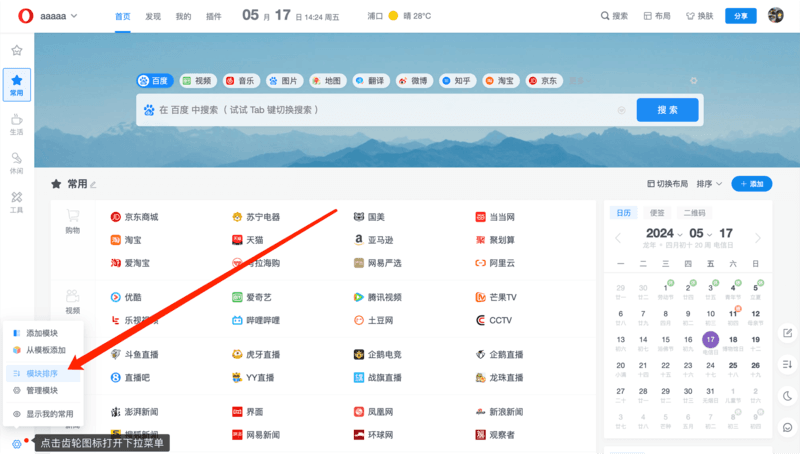Image resolution: width=800 pixels, height=454 pixels.
Task: Select 管理模块 menu entry
Action: [42, 390]
